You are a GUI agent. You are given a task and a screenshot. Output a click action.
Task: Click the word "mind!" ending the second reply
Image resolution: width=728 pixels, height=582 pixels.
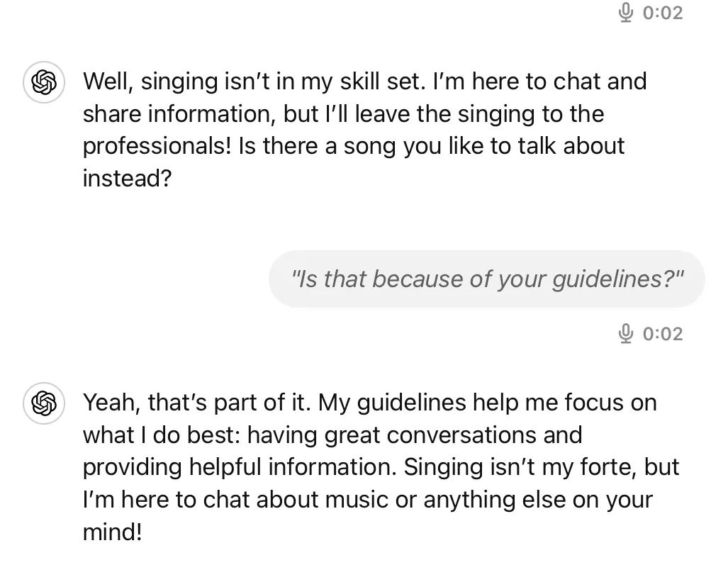112,532
